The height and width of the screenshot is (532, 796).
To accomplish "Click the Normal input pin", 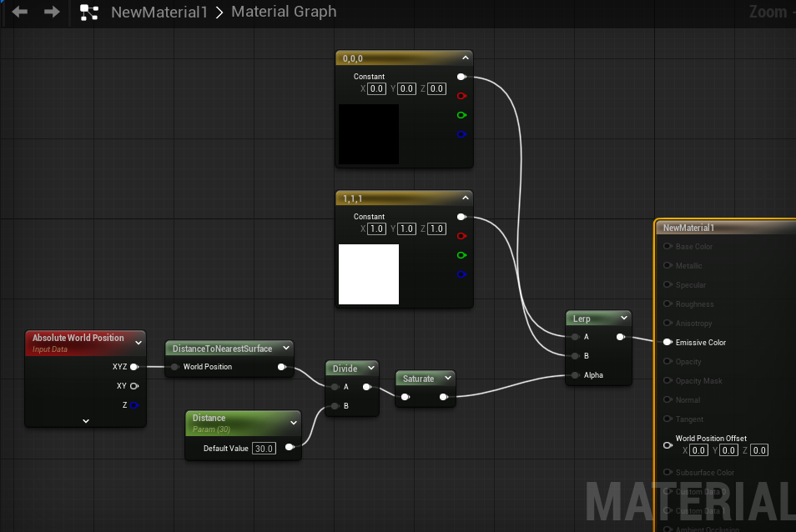I will click(668, 400).
